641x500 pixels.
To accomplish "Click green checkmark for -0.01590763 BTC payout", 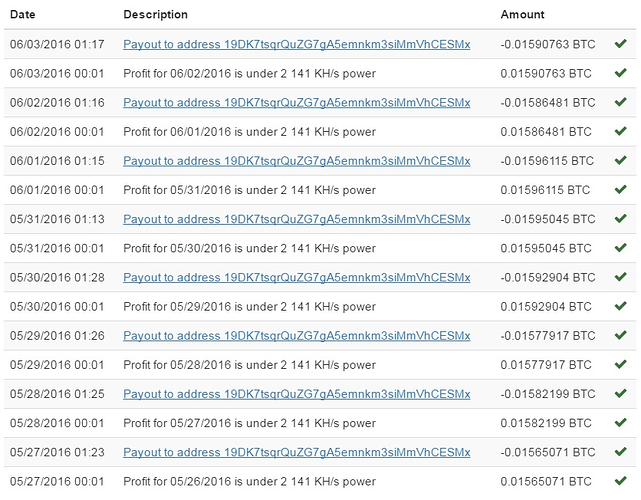I will pyautogui.click(x=621, y=43).
